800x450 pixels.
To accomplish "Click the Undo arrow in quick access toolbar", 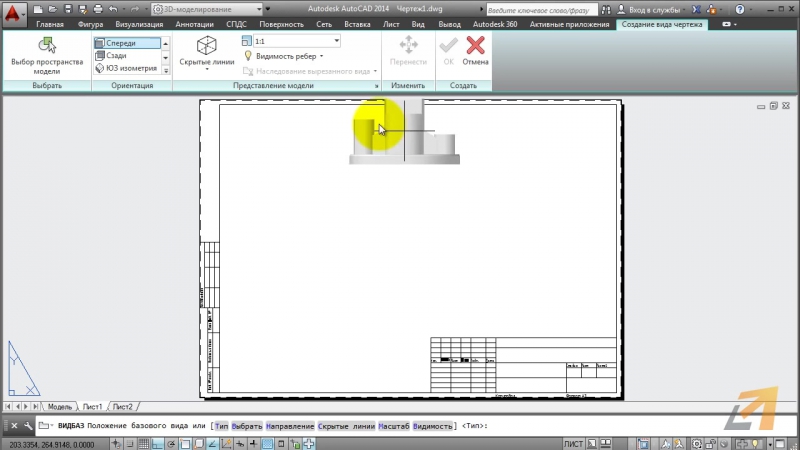I will click(x=112, y=8).
